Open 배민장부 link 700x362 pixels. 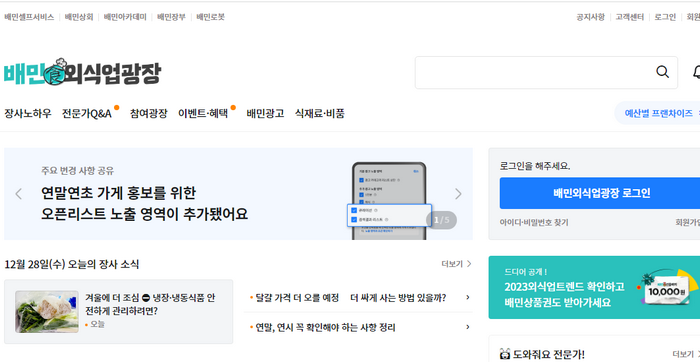tap(171, 17)
